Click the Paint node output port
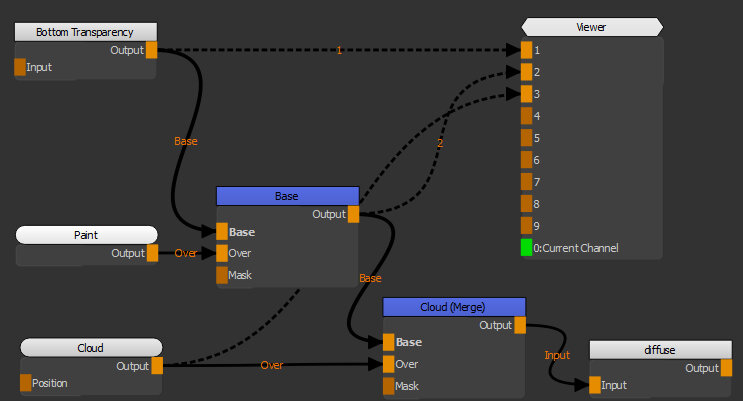 pyautogui.click(x=152, y=253)
